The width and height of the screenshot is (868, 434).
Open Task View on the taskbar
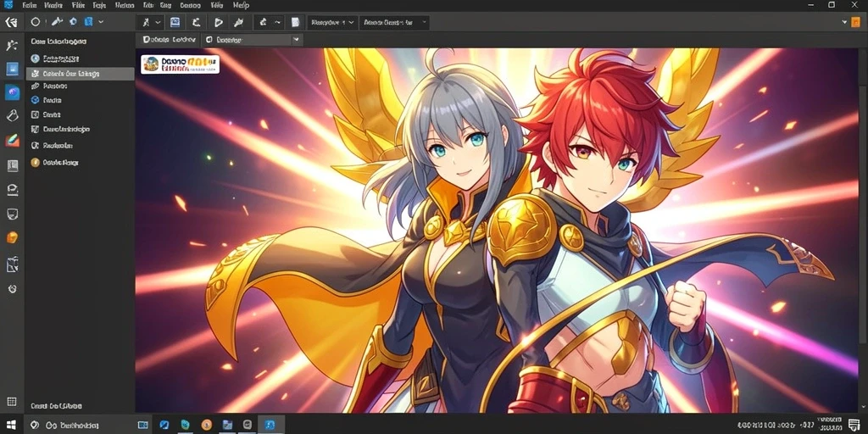click(x=142, y=426)
